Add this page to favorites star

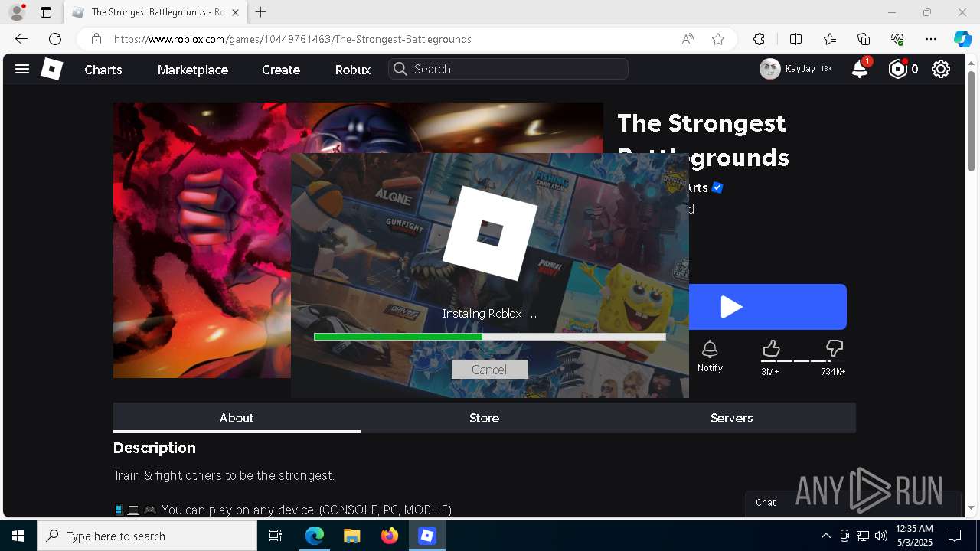click(x=718, y=39)
